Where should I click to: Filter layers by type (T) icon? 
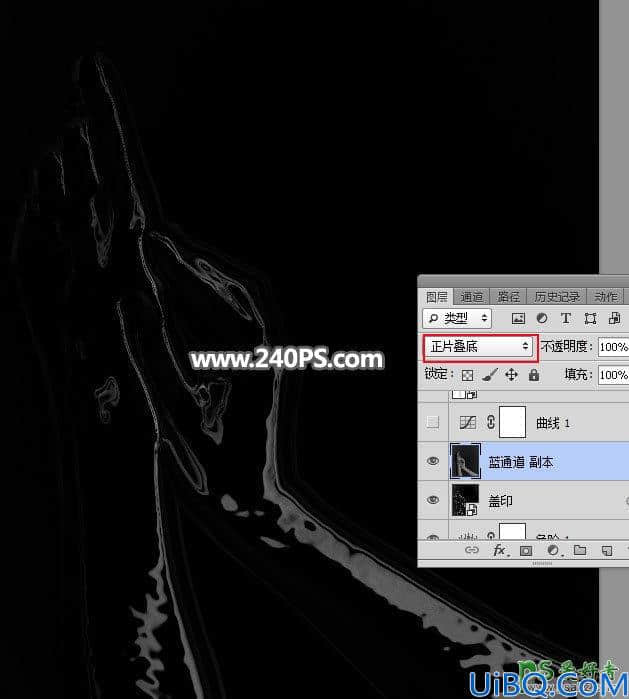pos(566,318)
